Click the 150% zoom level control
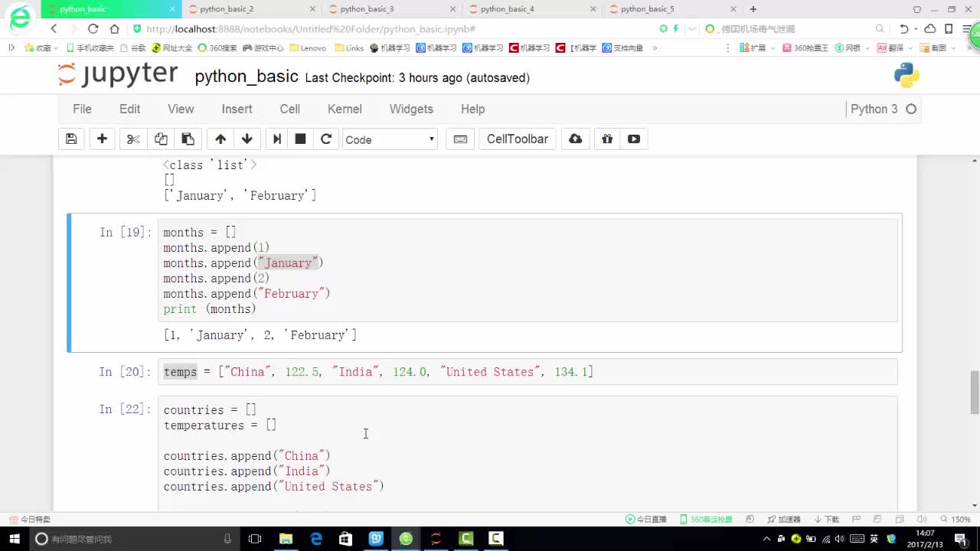 (955, 519)
